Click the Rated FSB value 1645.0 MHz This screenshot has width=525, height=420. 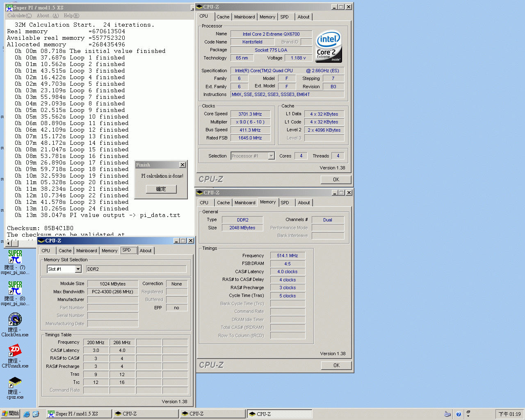click(250, 138)
